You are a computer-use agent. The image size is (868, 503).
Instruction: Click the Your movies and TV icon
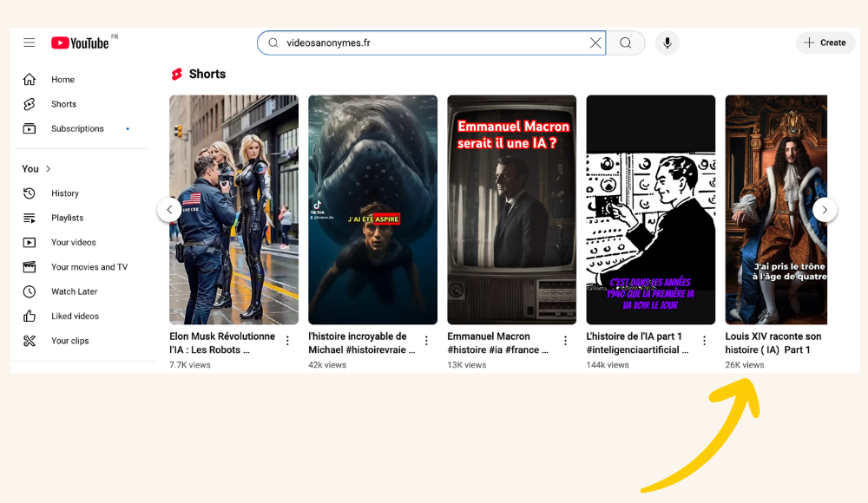click(30, 267)
